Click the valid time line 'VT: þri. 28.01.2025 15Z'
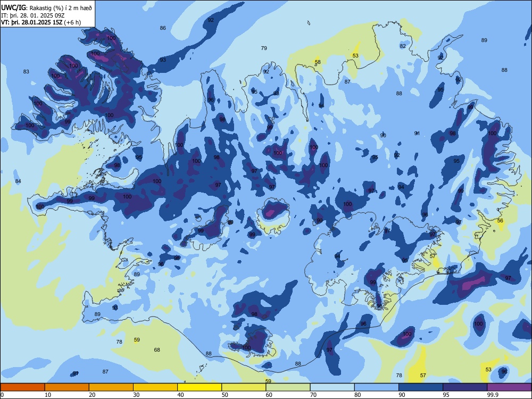The image size is (532, 399). pyautogui.click(x=31, y=22)
